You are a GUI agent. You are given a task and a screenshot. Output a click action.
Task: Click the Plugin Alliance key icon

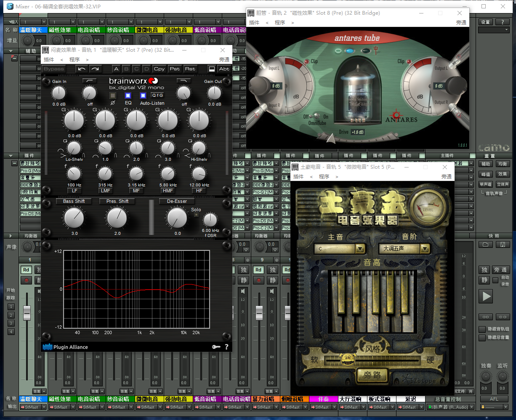pos(216,347)
